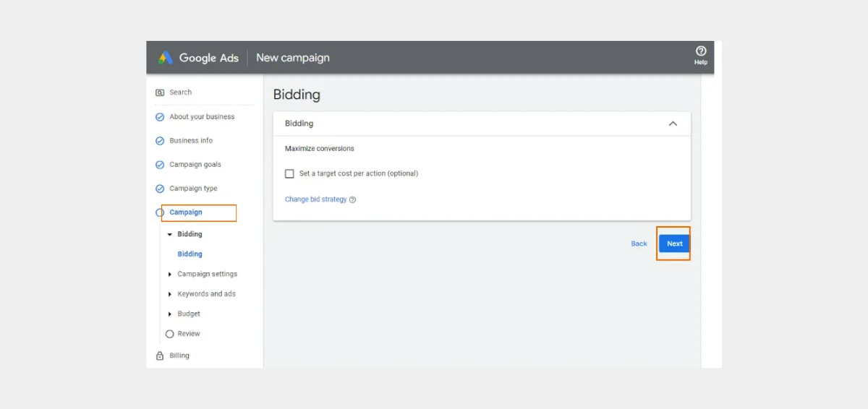Click the Maximize conversions text
Image resolution: width=868 pixels, height=409 pixels.
click(320, 149)
